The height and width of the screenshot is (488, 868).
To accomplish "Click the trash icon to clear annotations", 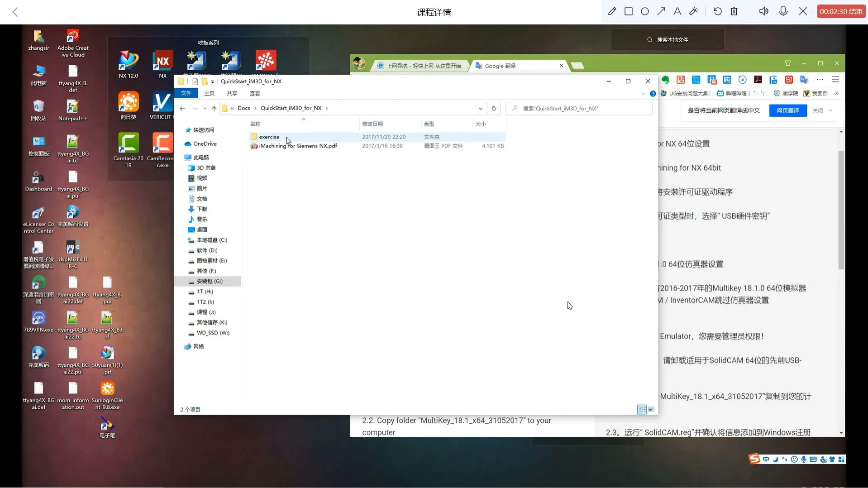I will pos(734,11).
